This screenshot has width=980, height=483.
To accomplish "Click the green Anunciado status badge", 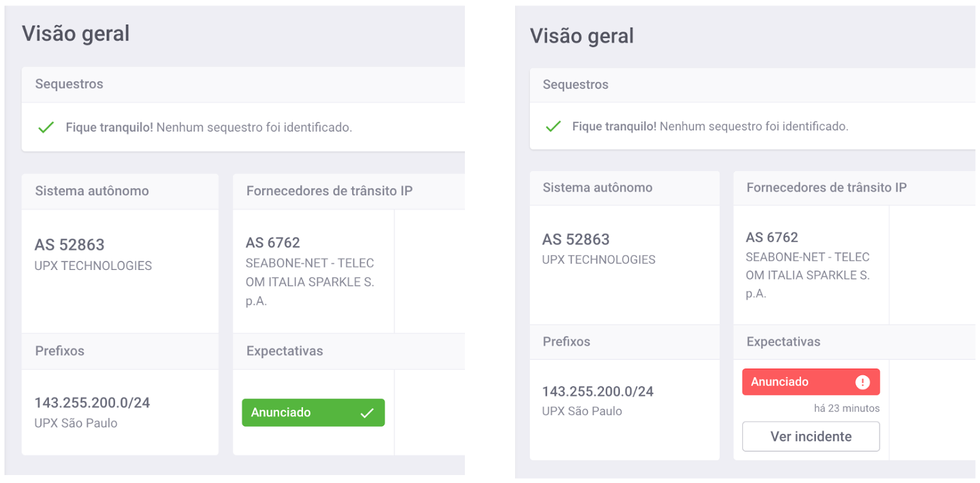I will [x=313, y=413].
